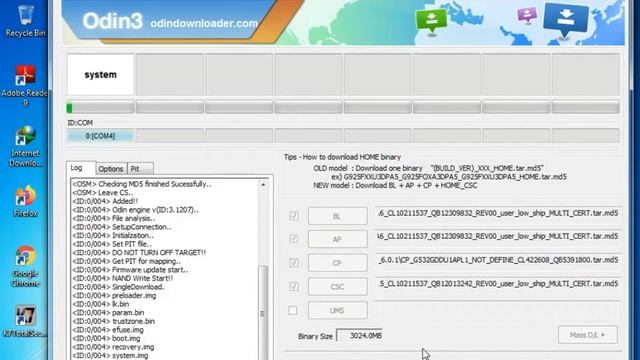Select the 0:[COM4] port box
The height and width of the screenshot is (360, 640).
[100, 136]
